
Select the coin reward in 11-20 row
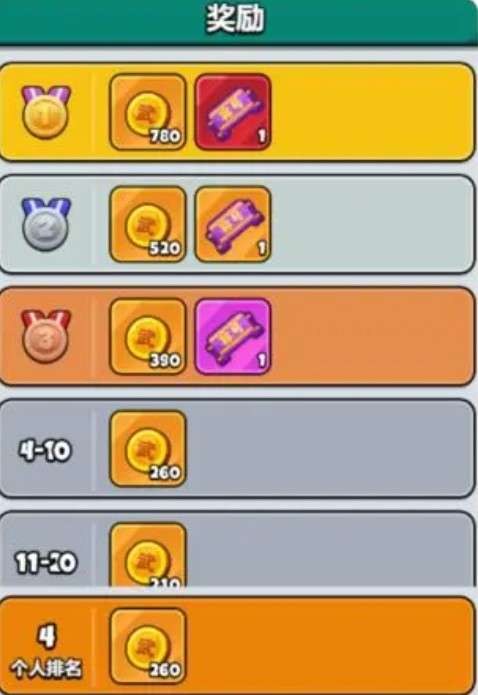(x=148, y=555)
